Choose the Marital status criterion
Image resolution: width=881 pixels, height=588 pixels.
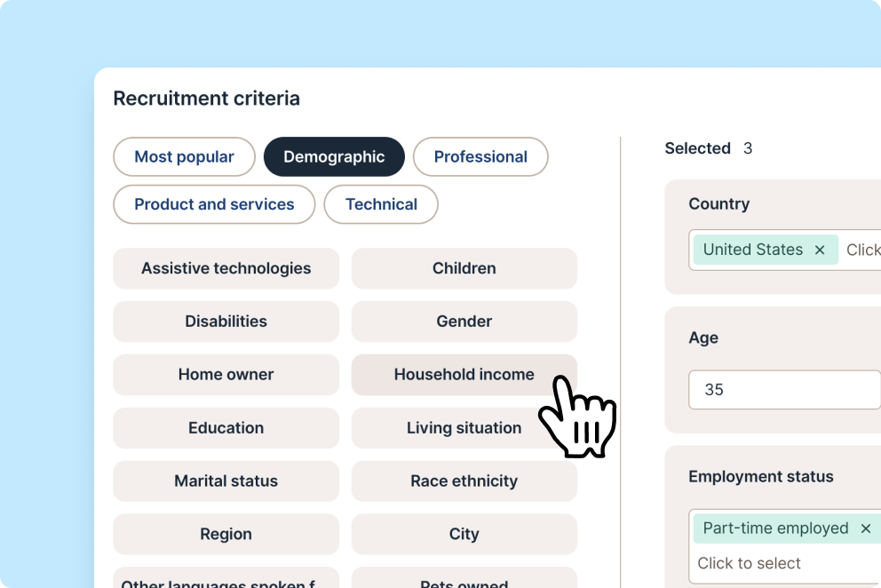click(226, 481)
